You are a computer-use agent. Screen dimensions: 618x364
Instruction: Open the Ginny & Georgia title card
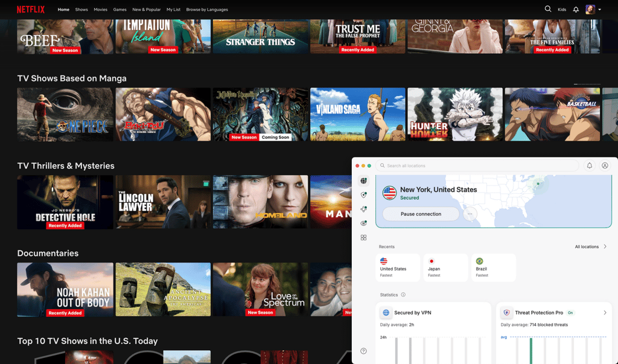[x=455, y=36]
